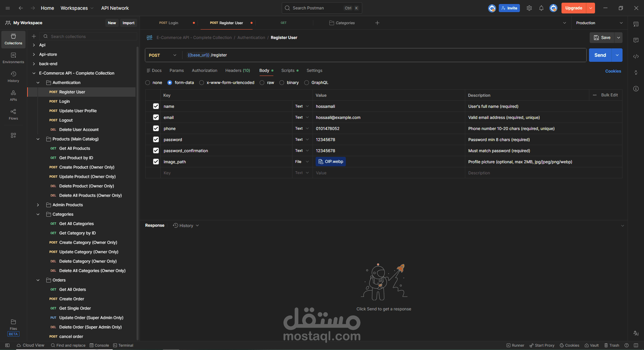This screenshot has width=644, height=350.
Task: Open Postbot AI assistant icon
Action: pyautogui.click(x=636, y=333)
